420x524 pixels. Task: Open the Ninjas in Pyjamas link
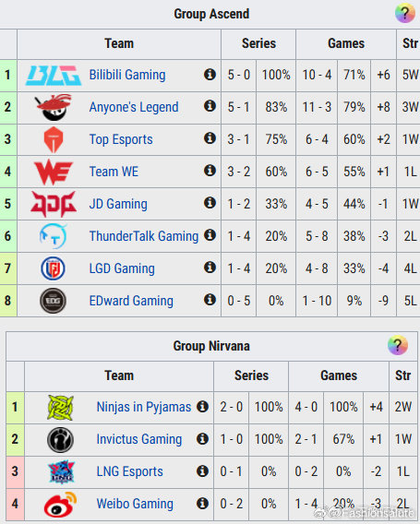click(144, 407)
